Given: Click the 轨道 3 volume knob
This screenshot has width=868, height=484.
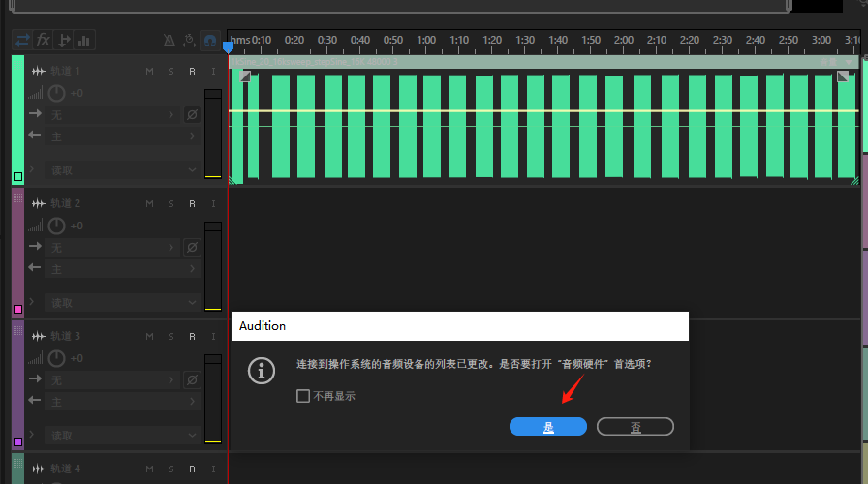Looking at the screenshot, I should click(x=56, y=359).
